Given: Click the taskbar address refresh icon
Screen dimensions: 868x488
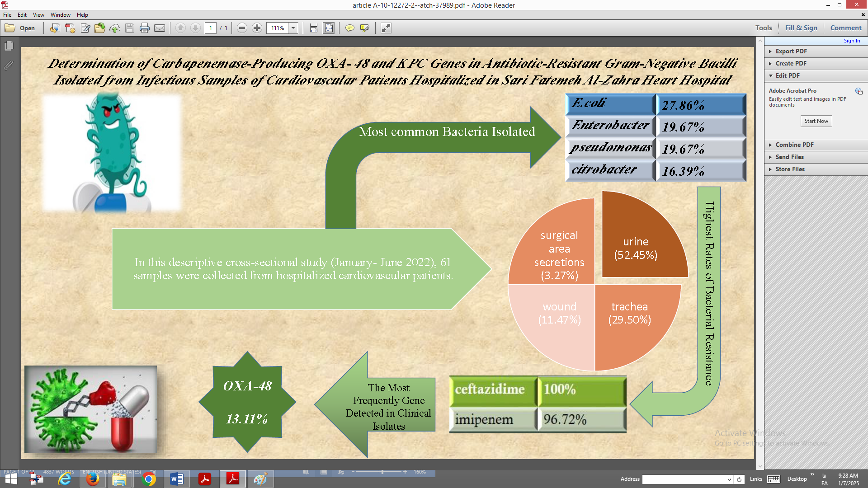Looking at the screenshot, I should point(739,479).
